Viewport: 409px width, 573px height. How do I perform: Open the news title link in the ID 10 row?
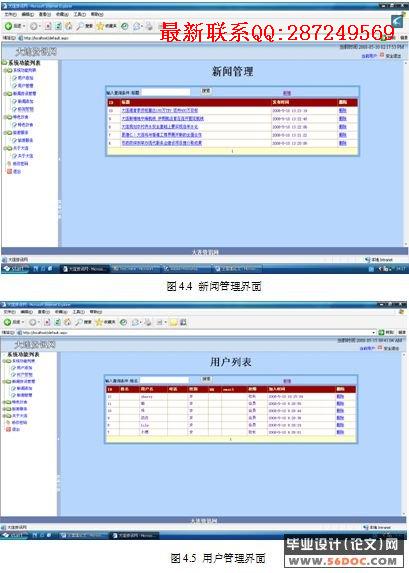point(160,110)
